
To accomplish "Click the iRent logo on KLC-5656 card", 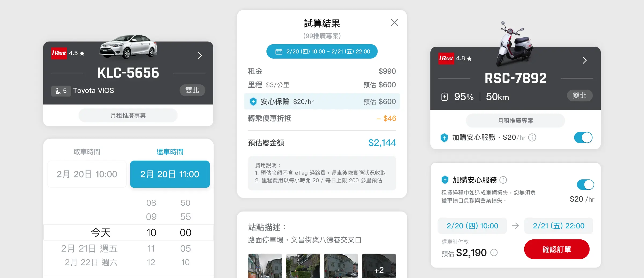I will point(59,53).
